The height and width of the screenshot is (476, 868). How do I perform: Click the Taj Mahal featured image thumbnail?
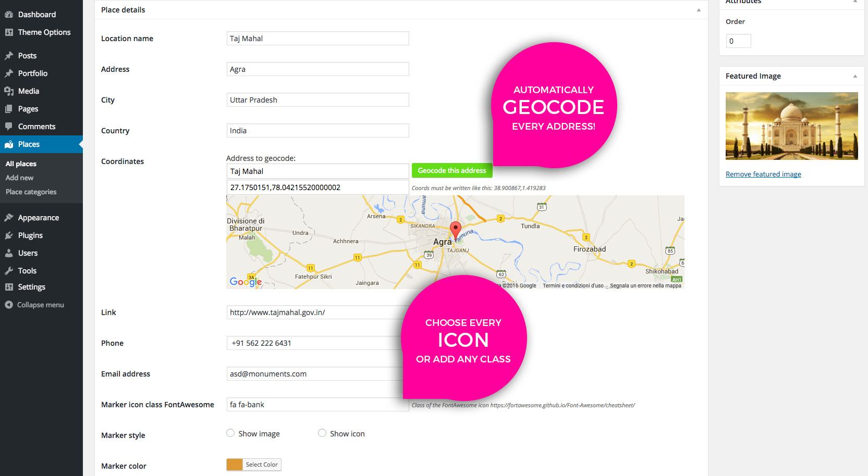pyautogui.click(x=791, y=126)
